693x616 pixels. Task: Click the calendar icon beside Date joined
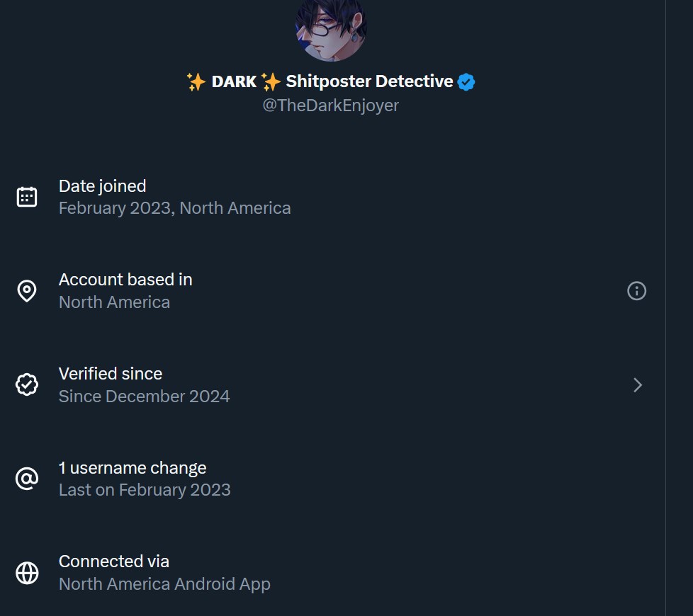[27, 197]
